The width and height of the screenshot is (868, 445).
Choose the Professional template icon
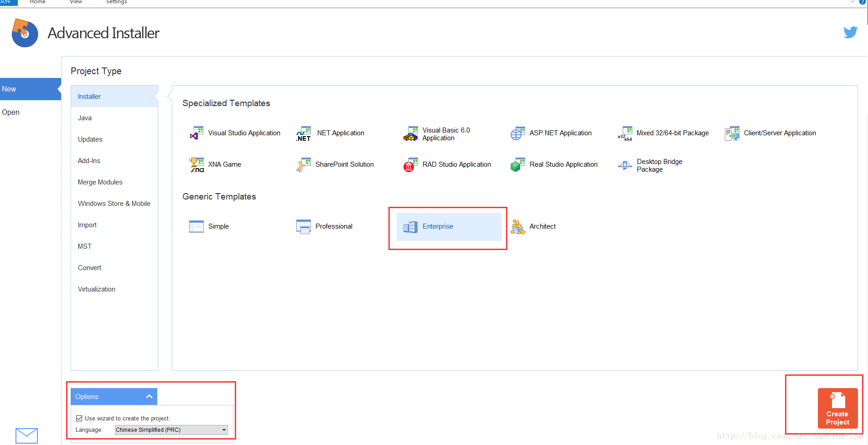pyautogui.click(x=304, y=226)
